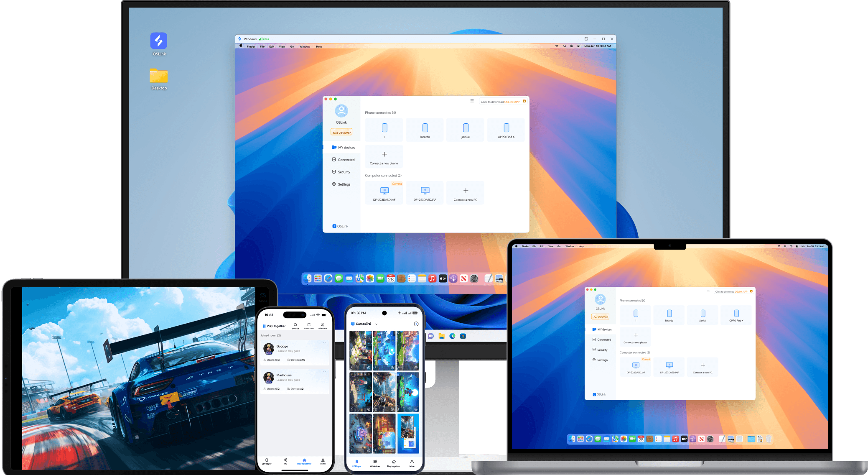
Task: Tap All devices on the Android phone bottom bar
Action: [x=375, y=463]
